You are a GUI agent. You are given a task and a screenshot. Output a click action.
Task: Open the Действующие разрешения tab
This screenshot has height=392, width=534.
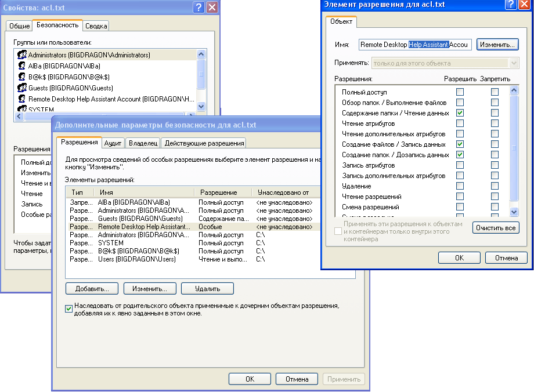coord(203,143)
